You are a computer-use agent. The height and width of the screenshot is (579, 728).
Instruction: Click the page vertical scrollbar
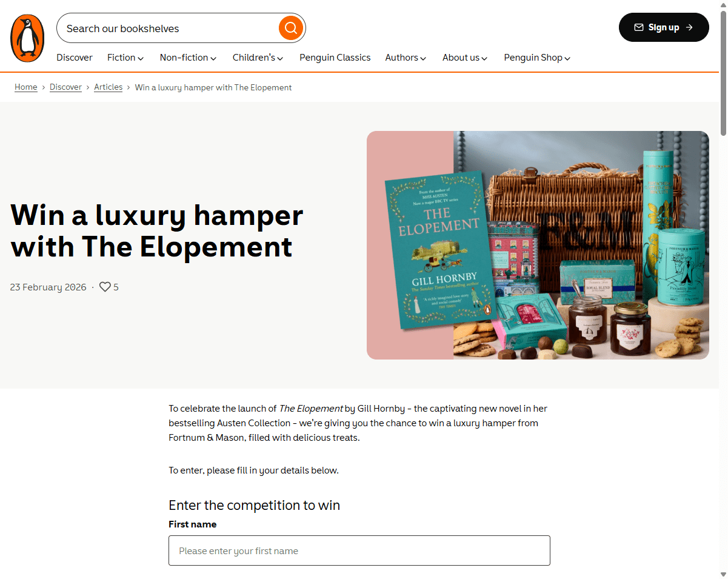[723, 289]
